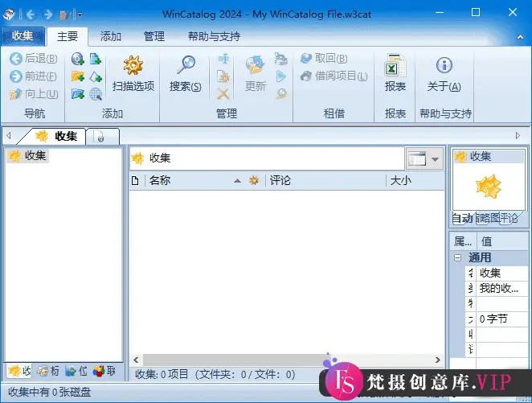Add a virtual folder with the blue folder-plus icon
The height and width of the screenshot is (403, 532).
pyautogui.click(x=78, y=94)
